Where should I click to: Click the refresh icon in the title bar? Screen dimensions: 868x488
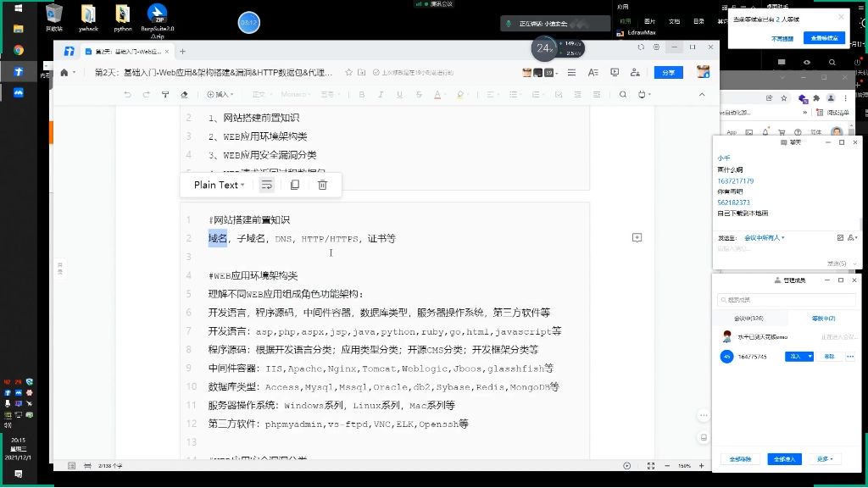tap(641, 47)
